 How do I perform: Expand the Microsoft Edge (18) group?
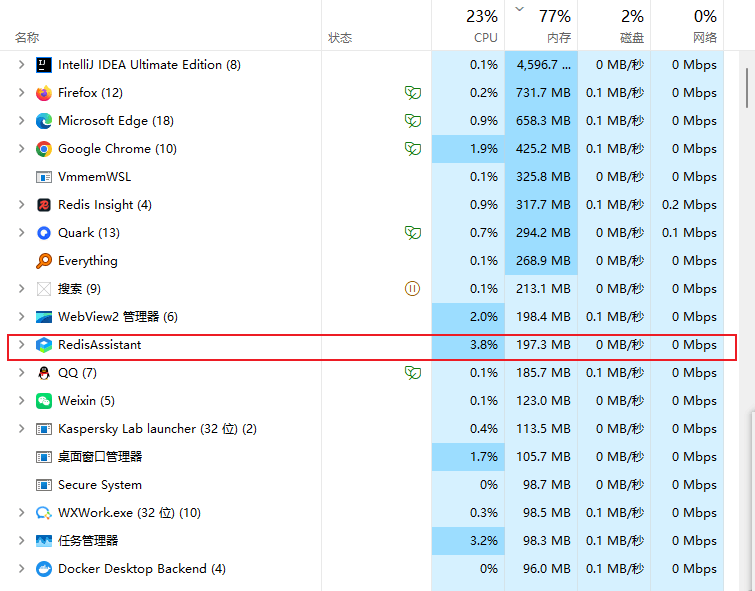click(21, 120)
